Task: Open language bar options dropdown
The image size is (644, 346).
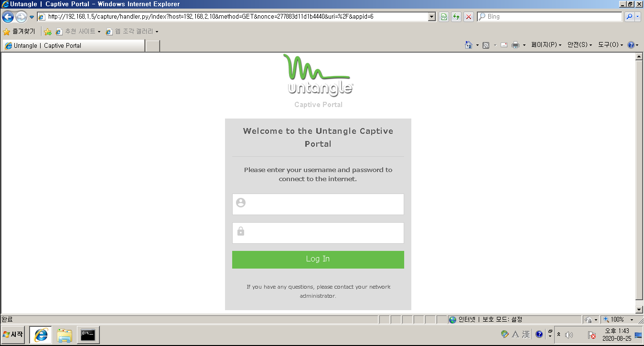Action: [x=550, y=336]
